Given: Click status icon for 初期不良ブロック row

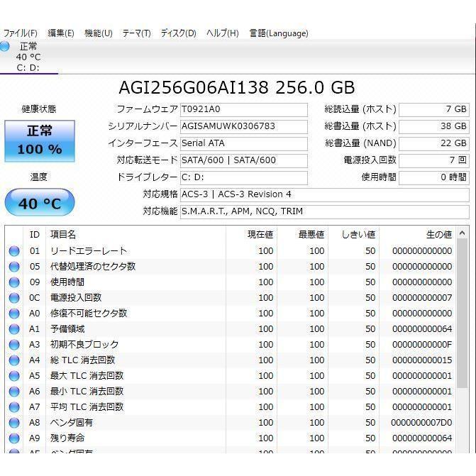Looking at the screenshot, I should [x=14, y=345].
